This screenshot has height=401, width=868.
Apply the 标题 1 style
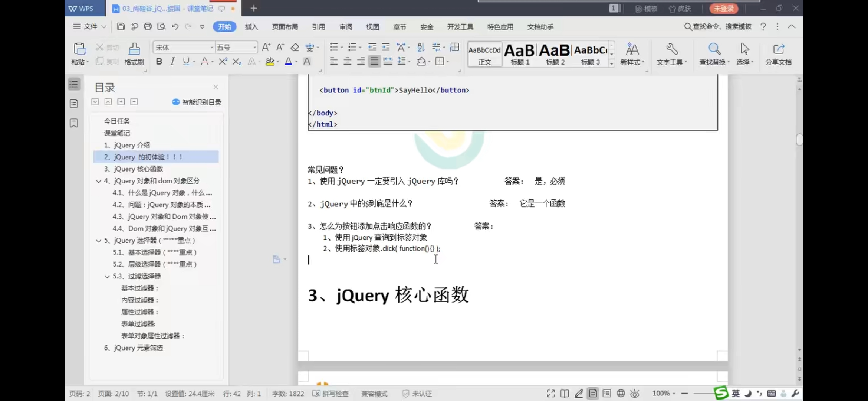(x=520, y=54)
